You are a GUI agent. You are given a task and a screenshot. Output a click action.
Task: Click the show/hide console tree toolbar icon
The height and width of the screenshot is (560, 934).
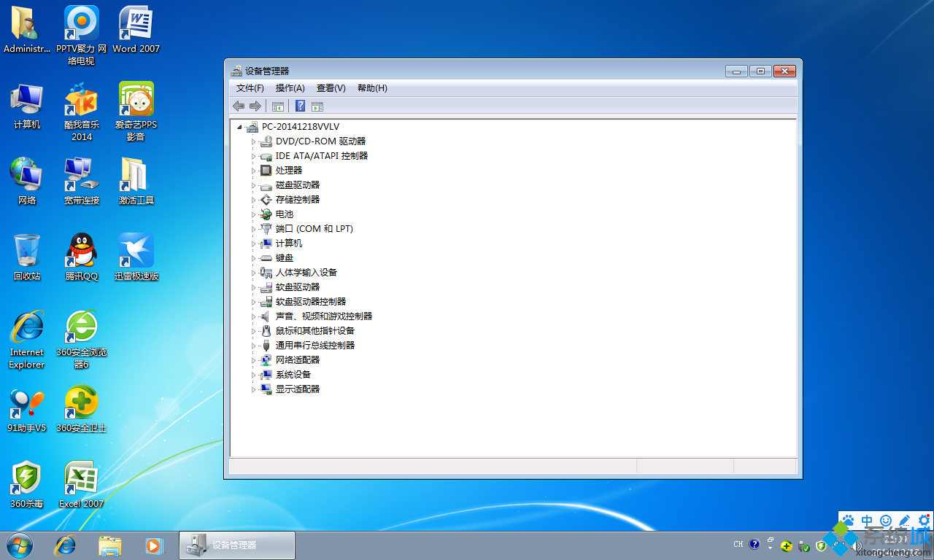pyautogui.click(x=278, y=106)
